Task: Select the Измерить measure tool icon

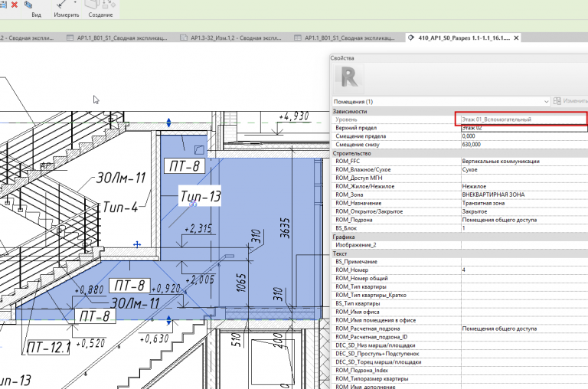Action: [62, 5]
